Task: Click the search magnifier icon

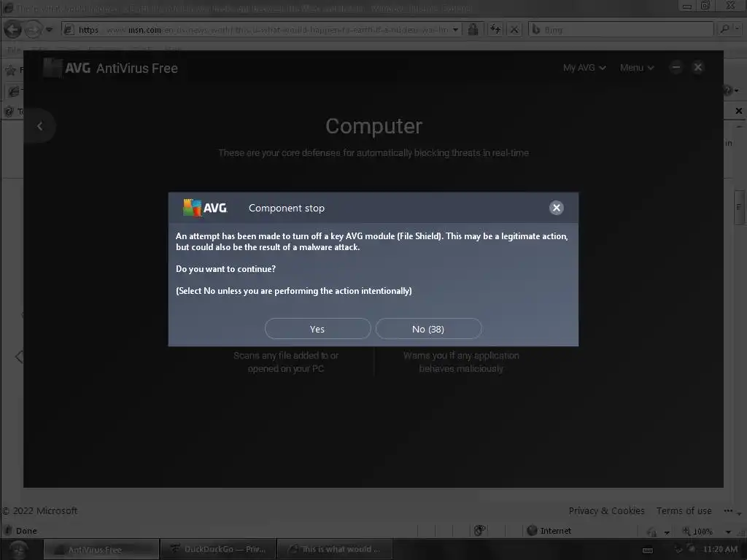Action: point(724,29)
